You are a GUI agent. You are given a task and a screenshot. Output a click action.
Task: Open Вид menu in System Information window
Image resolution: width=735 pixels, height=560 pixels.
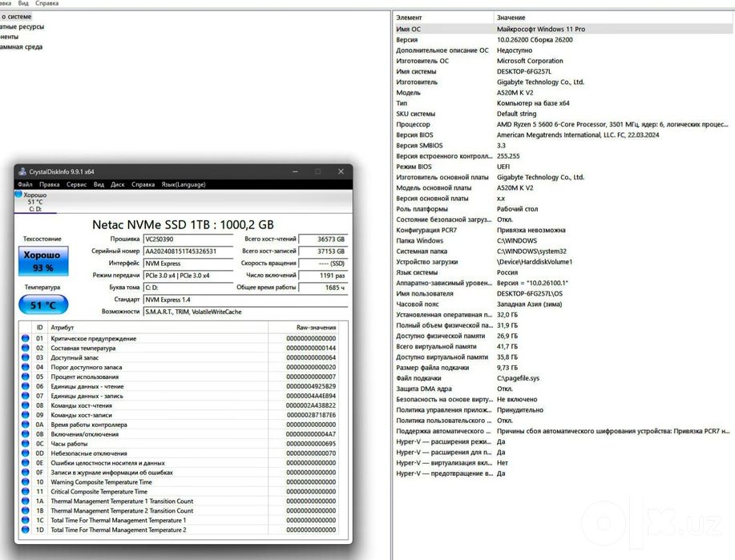pyautogui.click(x=23, y=3)
